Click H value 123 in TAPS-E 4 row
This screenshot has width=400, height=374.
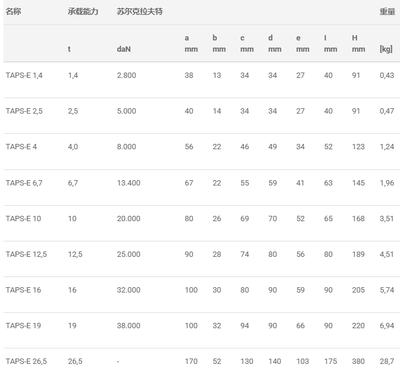358,147
